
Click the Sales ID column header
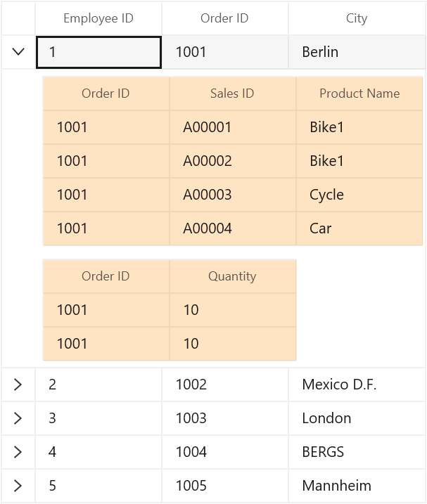pyautogui.click(x=232, y=93)
